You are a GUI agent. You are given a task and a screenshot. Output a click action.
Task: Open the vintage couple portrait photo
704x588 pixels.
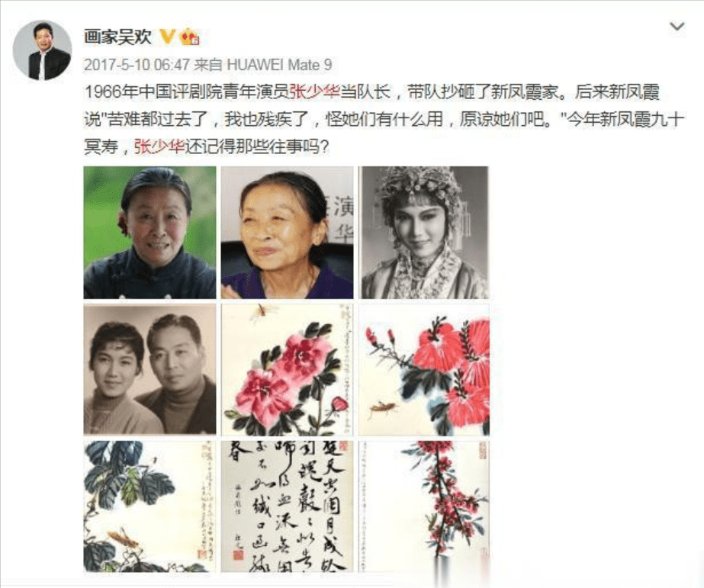click(x=149, y=369)
